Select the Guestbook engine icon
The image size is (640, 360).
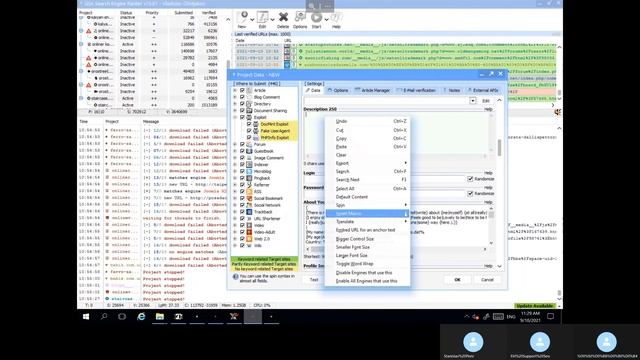click(x=249, y=151)
